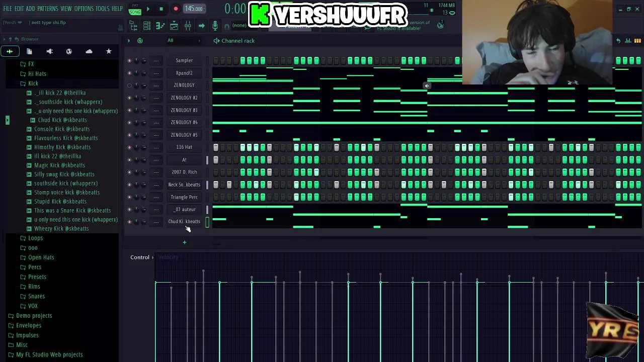Click the circular swing icon in channel rack header

pyautogui.click(x=140, y=41)
